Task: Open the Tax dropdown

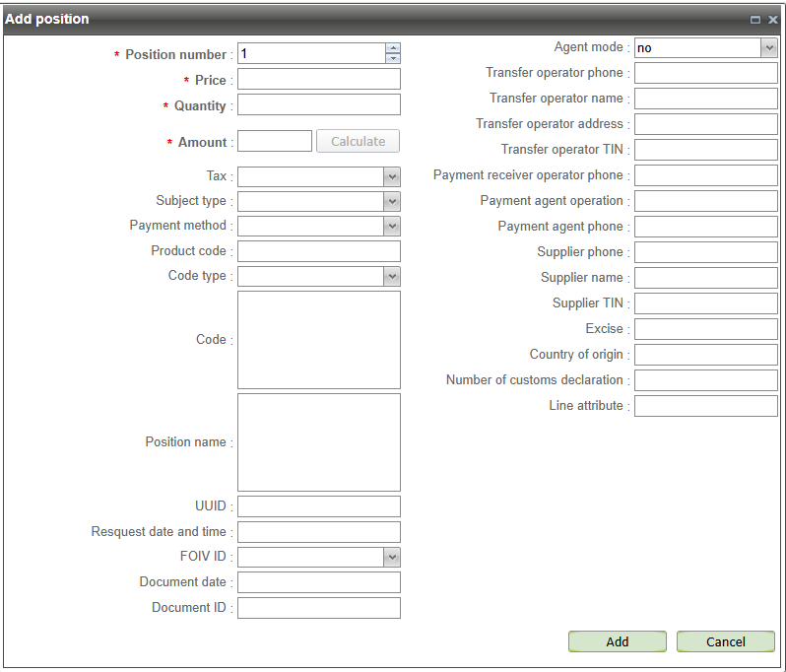Action: click(x=392, y=176)
